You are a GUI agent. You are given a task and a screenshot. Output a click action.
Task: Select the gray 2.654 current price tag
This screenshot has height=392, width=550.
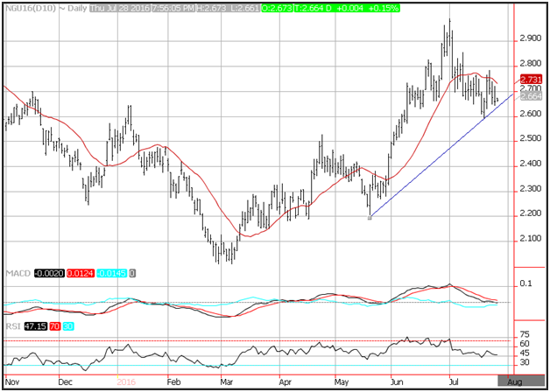(x=529, y=98)
